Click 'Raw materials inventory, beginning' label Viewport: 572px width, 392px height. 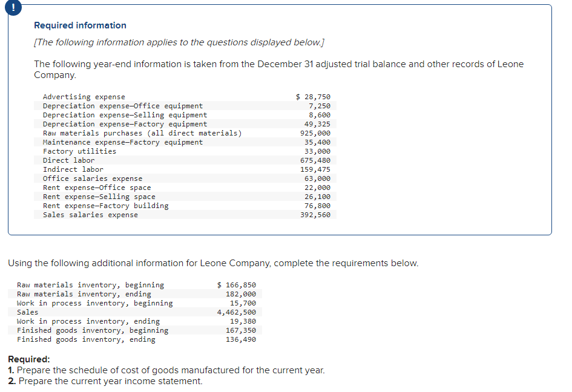[90, 285]
